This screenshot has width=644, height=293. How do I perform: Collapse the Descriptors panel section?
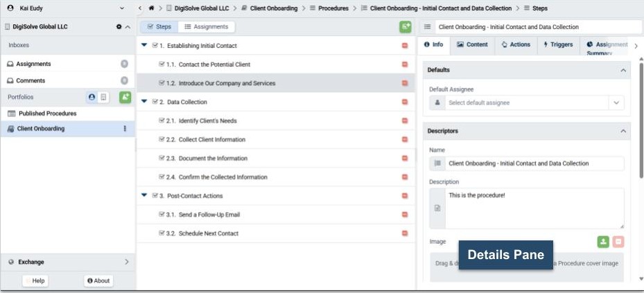(623, 131)
